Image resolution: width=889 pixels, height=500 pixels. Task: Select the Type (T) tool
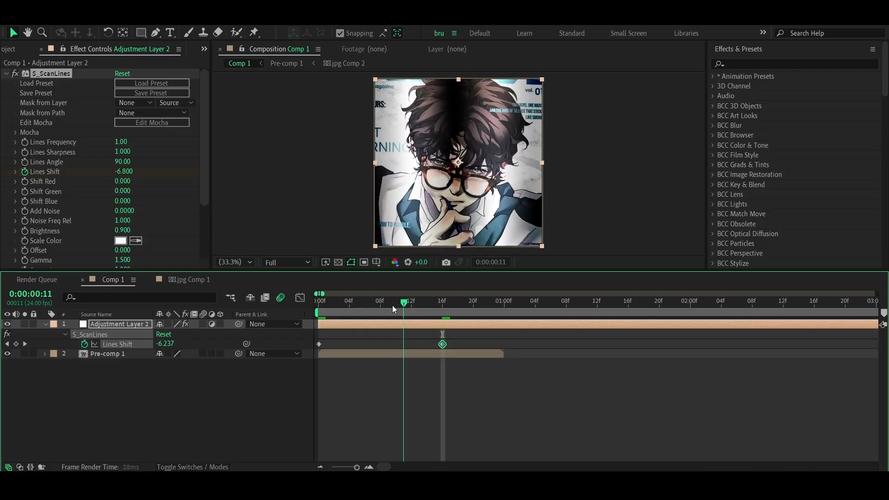[x=170, y=33]
